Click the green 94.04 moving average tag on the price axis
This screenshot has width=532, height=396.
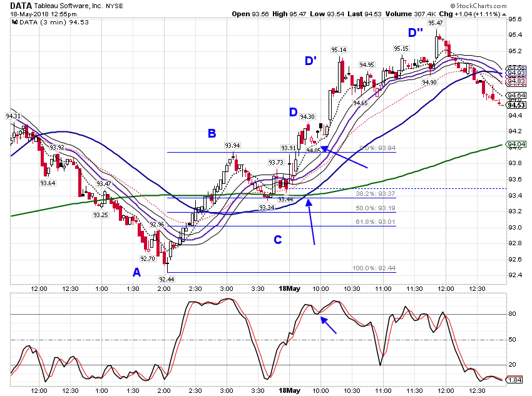[x=516, y=145]
